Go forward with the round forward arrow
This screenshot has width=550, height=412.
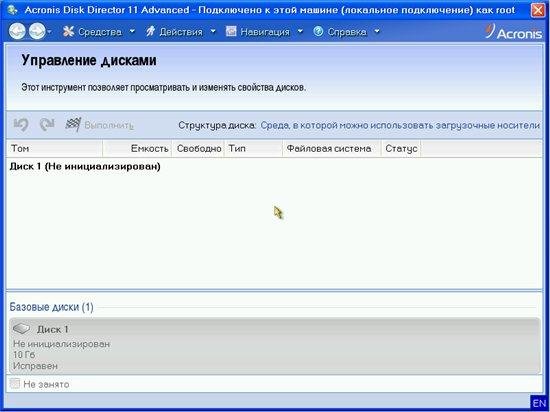[x=37, y=31]
